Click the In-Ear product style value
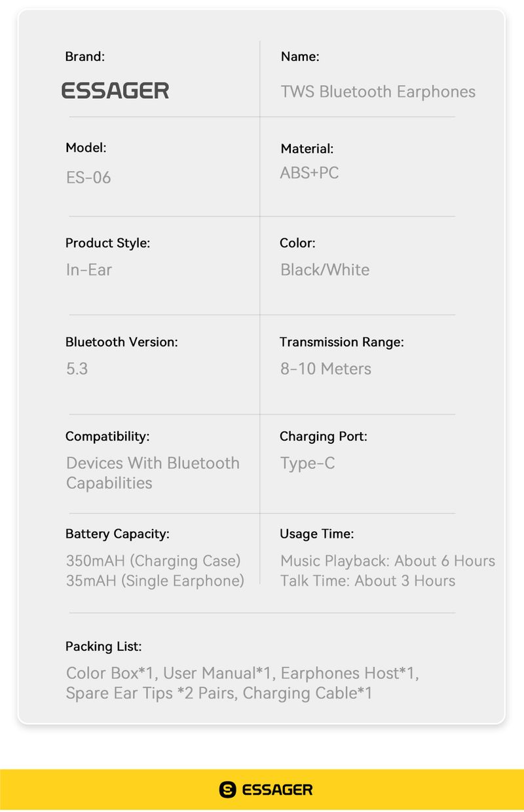The width and height of the screenshot is (524, 812). click(x=89, y=270)
